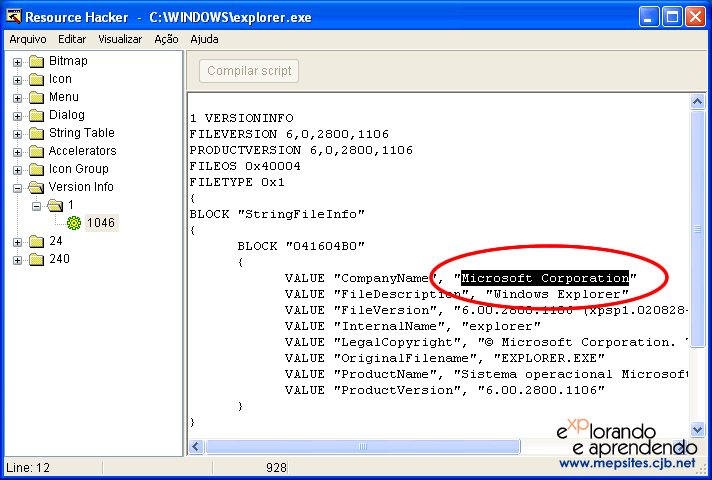712x480 pixels.
Task: Click the Compilar script button
Action: 249,71
